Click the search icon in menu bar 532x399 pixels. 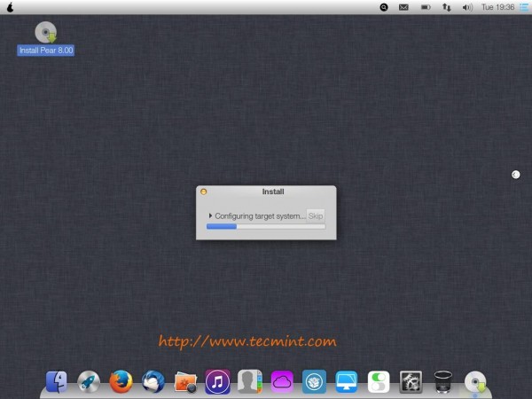[x=384, y=7]
